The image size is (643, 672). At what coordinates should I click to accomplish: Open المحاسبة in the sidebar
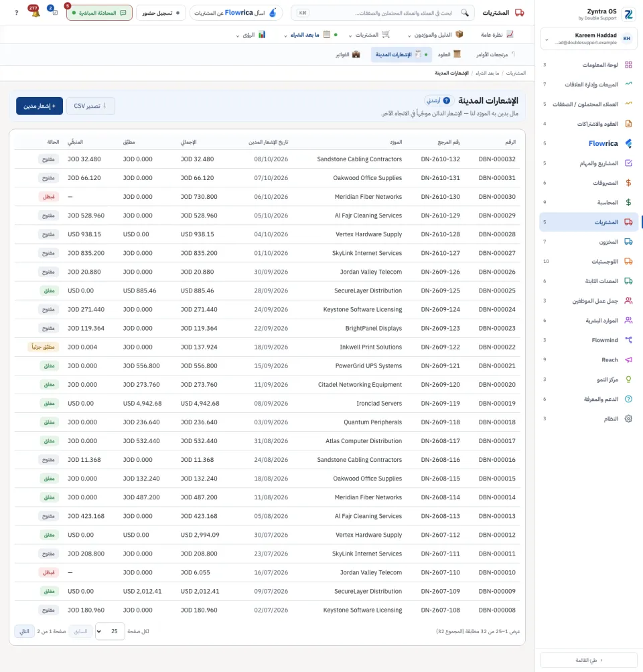(588, 202)
